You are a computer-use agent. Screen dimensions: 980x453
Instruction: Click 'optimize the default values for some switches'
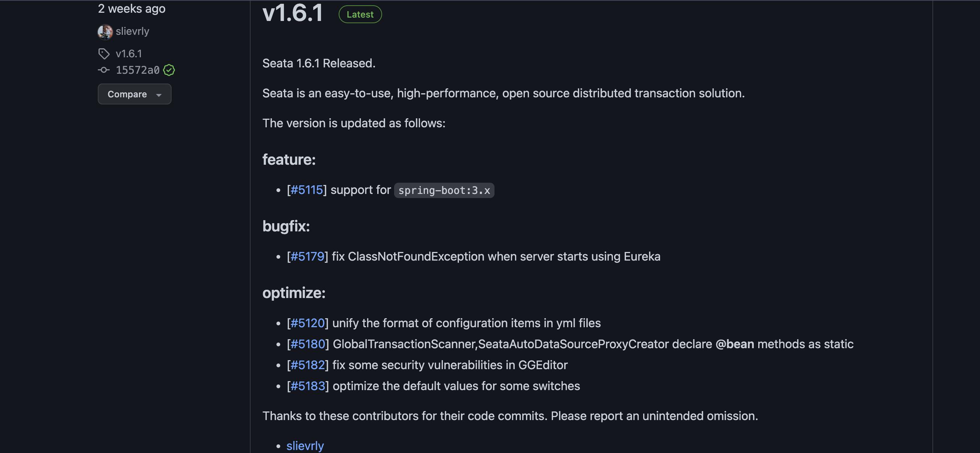point(457,386)
